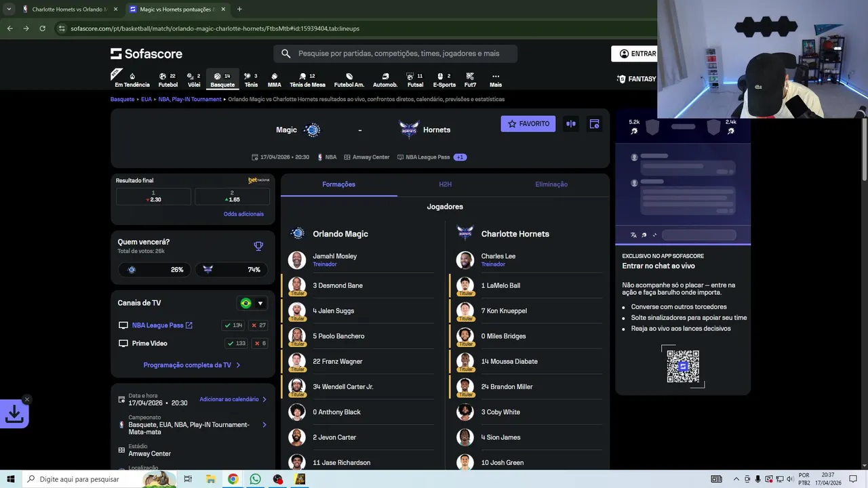This screenshot has height=488, width=868.
Task: Vote for Hornets at 74%
Action: (231, 270)
